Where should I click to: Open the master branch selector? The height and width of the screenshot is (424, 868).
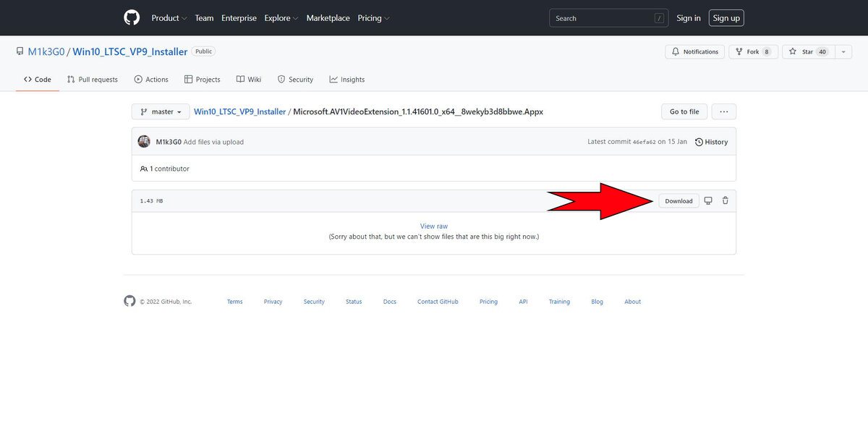pyautogui.click(x=161, y=112)
